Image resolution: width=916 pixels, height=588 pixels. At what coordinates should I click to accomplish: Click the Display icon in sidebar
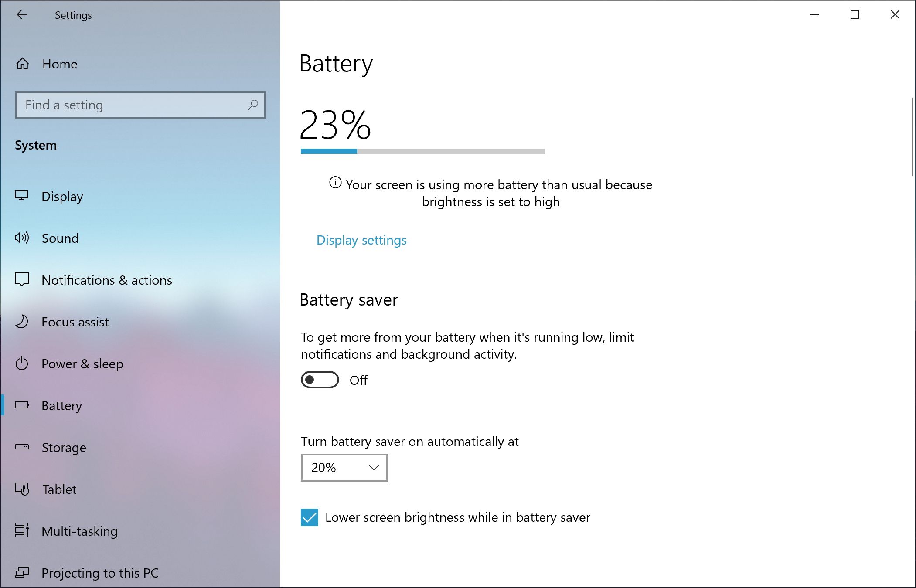(24, 196)
